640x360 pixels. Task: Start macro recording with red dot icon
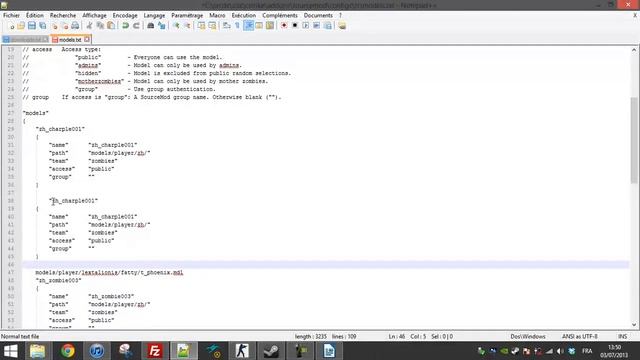284,26
